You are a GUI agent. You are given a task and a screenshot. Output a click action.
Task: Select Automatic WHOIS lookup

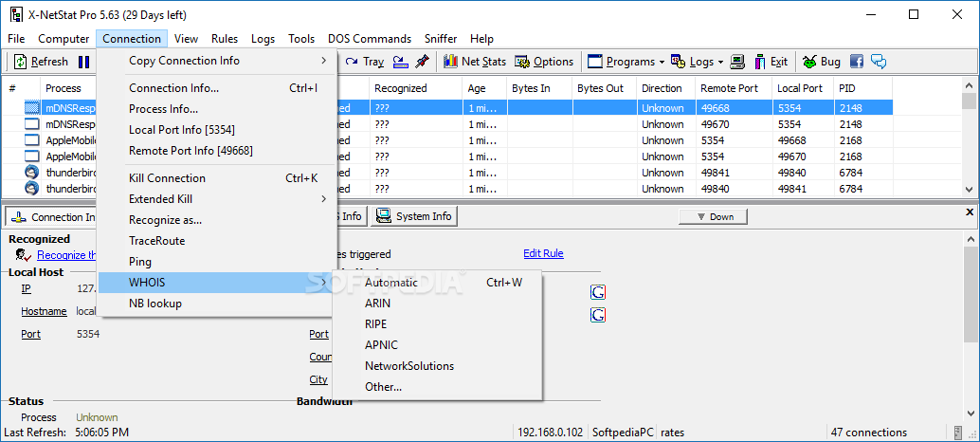click(x=437, y=283)
